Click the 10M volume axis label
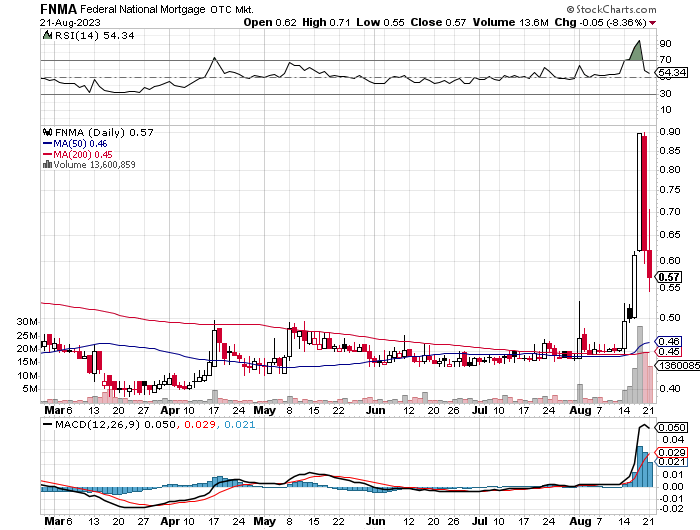Screen dimensions: 700x530 coord(27,376)
